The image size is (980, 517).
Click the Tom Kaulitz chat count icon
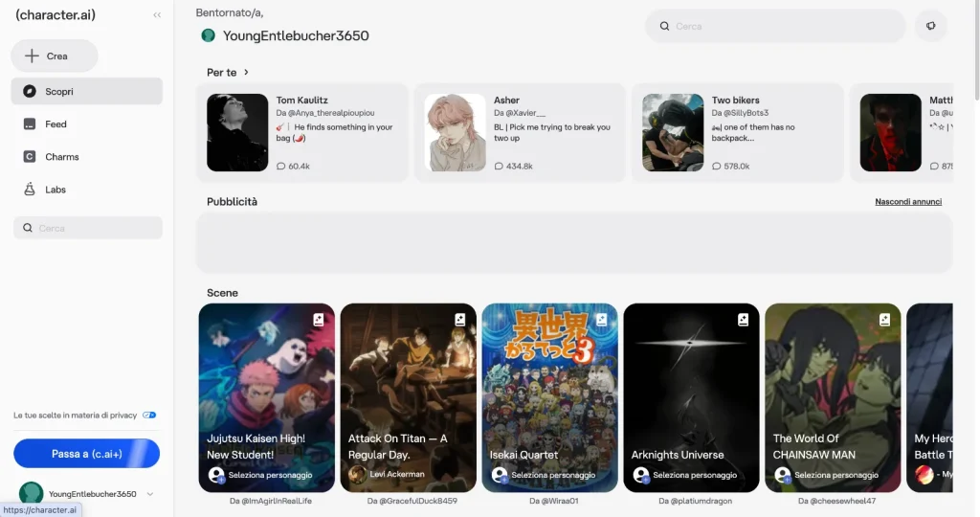coord(280,167)
